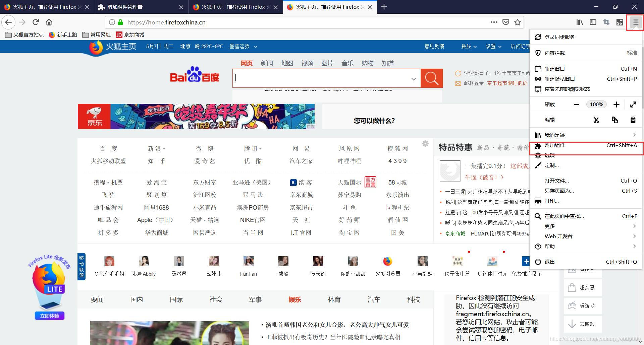This screenshot has height=345, width=644.
Task: Open 新手上路 bookmark
Action: [x=63, y=35]
